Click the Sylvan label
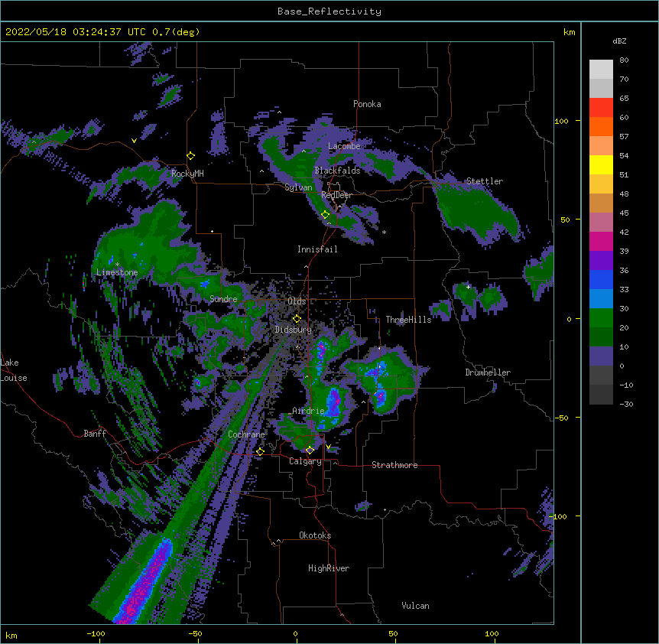Screen dimensions: 659x644 [x=298, y=187]
